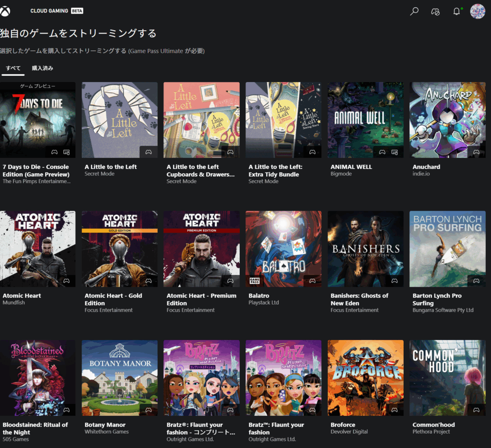The image size is (491, 448).
Task: Click the controller badge on 7 Days to Die
Action: pyautogui.click(x=55, y=152)
